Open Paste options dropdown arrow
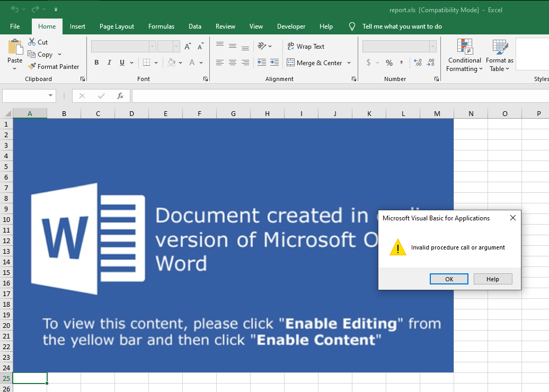Image resolution: width=549 pixels, height=392 pixels. click(15, 69)
